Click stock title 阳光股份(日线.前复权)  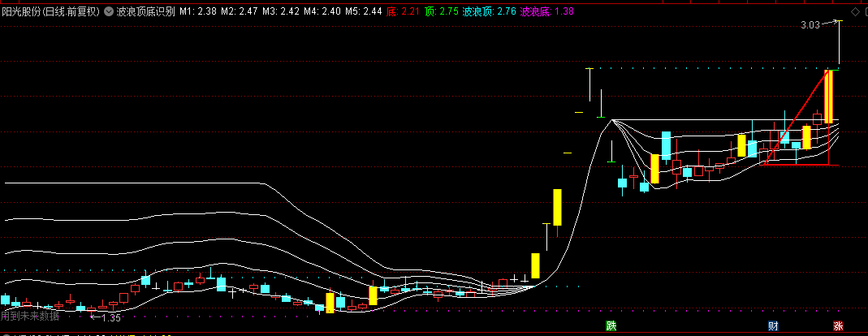point(50,11)
